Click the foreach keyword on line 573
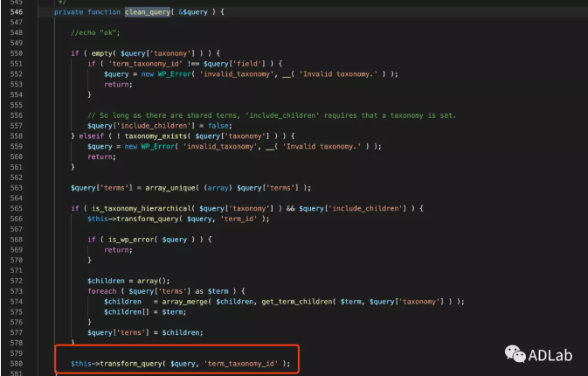This screenshot has height=376, width=588. (101, 290)
